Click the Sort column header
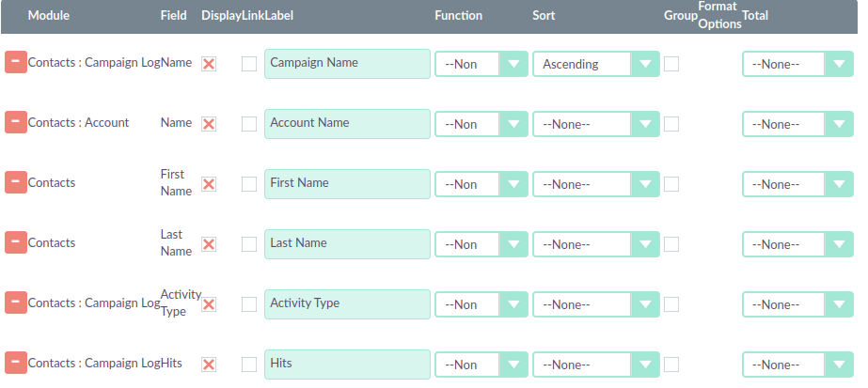The height and width of the screenshot is (388, 868). 544,15
